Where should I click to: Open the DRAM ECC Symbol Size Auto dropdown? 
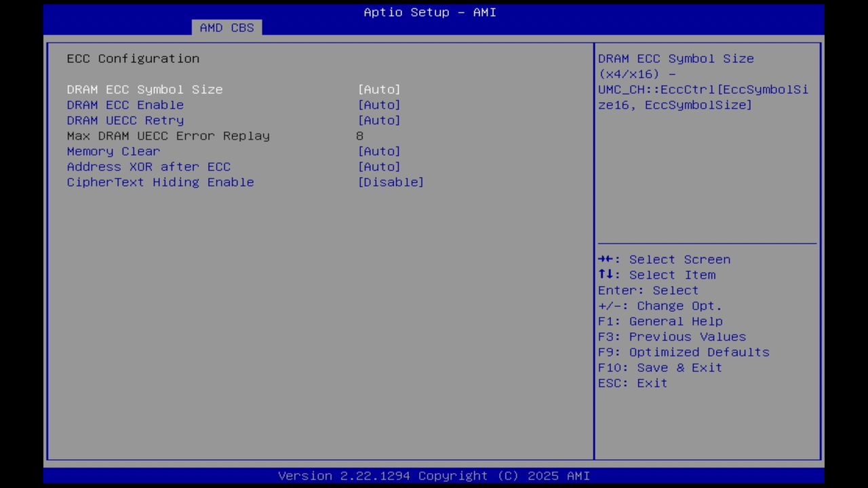click(x=378, y=89)
